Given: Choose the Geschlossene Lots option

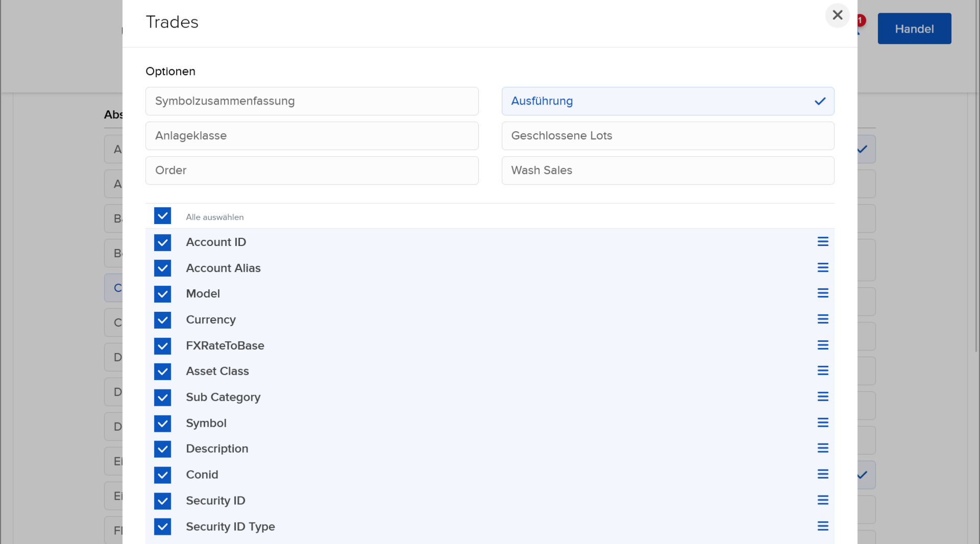Looking at the screenshot, I should [667, 136].
